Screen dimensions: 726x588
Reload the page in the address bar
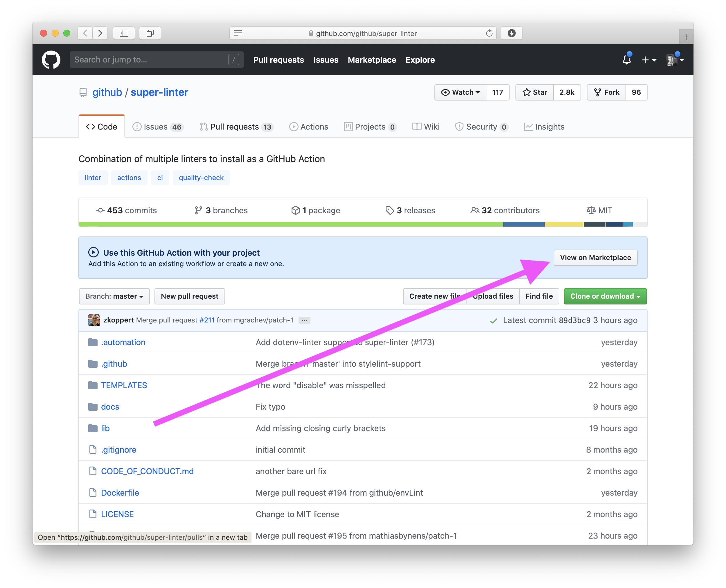click(489, 33)
